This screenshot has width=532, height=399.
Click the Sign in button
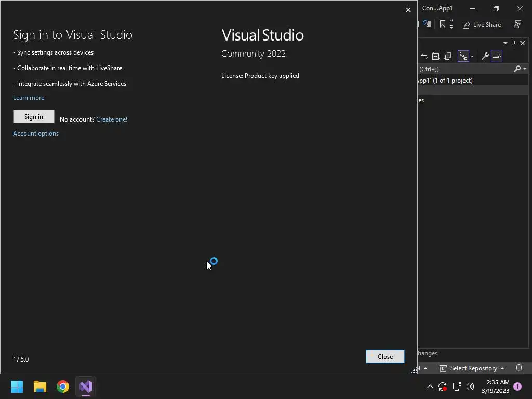click(x=34, y=116)
